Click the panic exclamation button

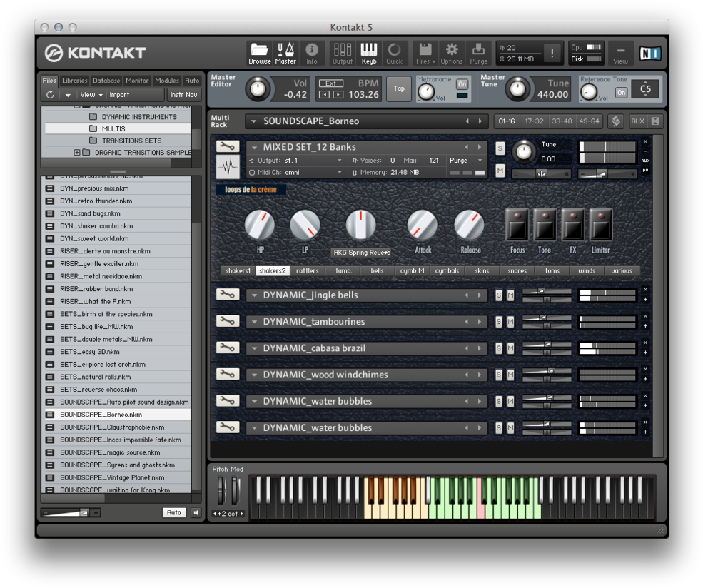point(552,54)
